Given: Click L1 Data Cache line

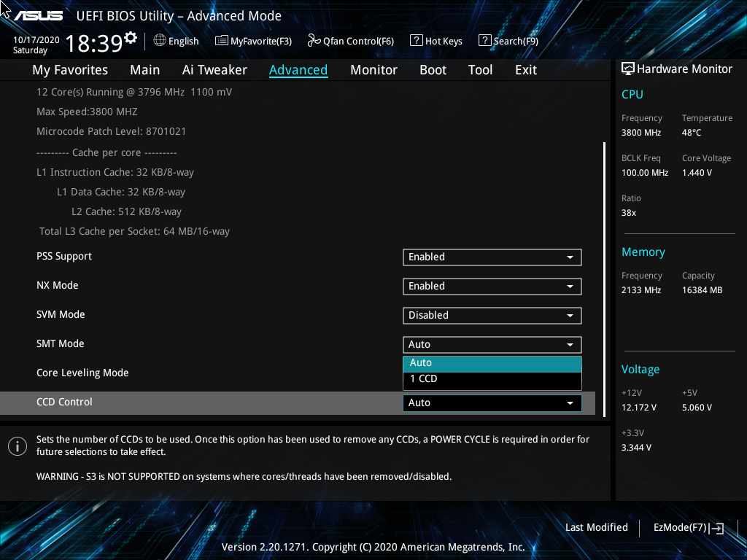Looking at the screenshot, I should click(121, 192).
